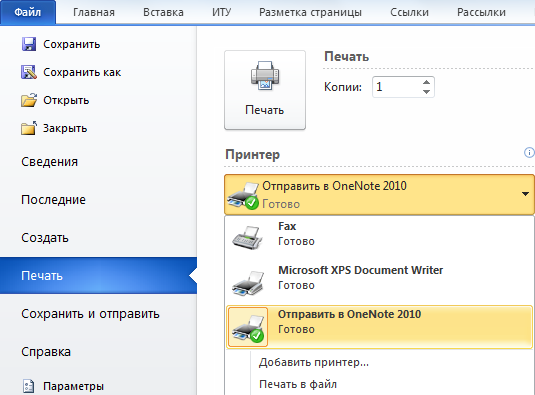Open the Главная ribbon tab
The width and height of the screenshot is (535, 395).
94,12
